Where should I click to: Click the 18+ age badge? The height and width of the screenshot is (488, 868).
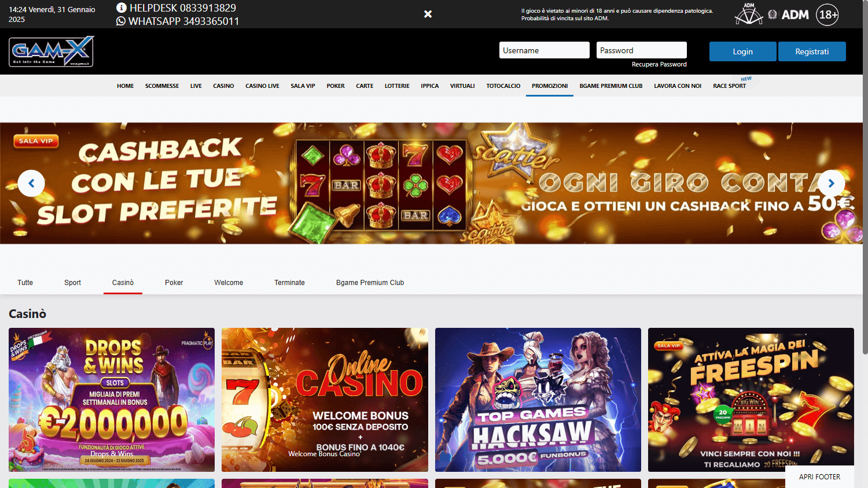pos(827,14)
